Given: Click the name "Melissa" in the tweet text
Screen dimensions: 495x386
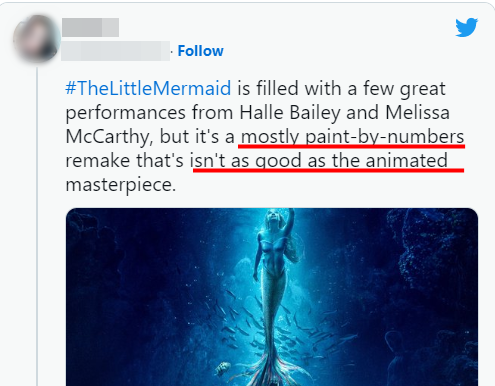Looking at the screenshot, I should [417, 113].
